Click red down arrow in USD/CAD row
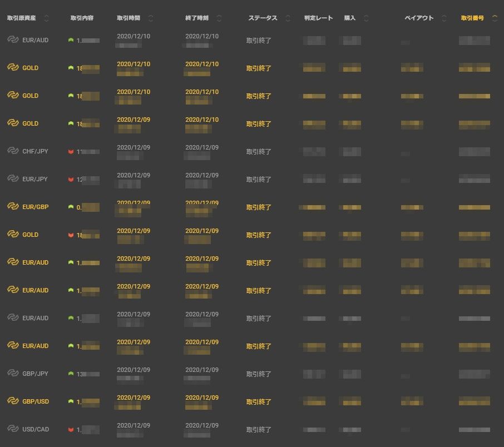The image size is (504, 447). tap(71, 429)
